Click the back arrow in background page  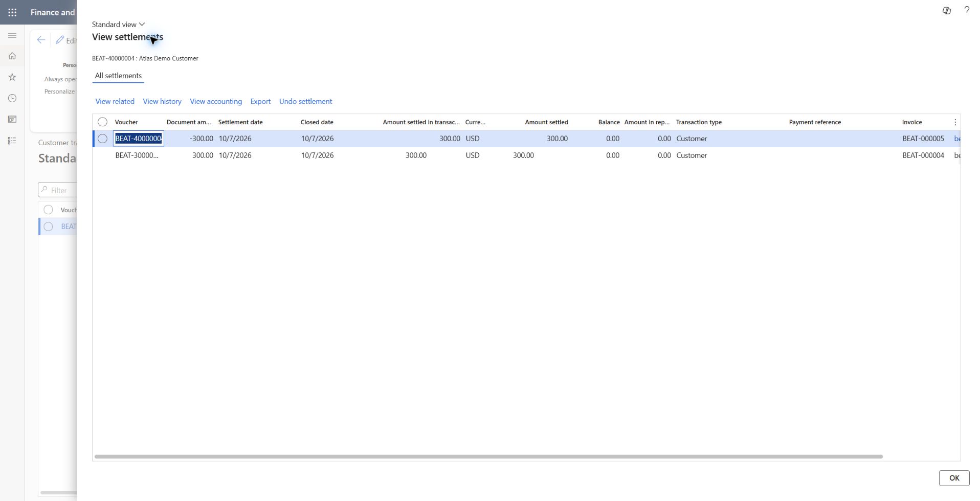click(x=41, y=40)
